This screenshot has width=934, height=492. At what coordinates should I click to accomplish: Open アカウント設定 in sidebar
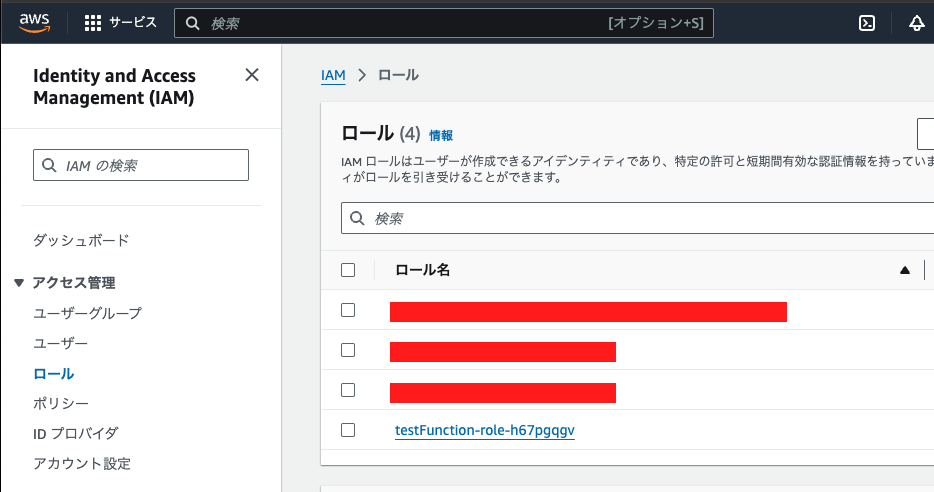[x=82, y=463]
